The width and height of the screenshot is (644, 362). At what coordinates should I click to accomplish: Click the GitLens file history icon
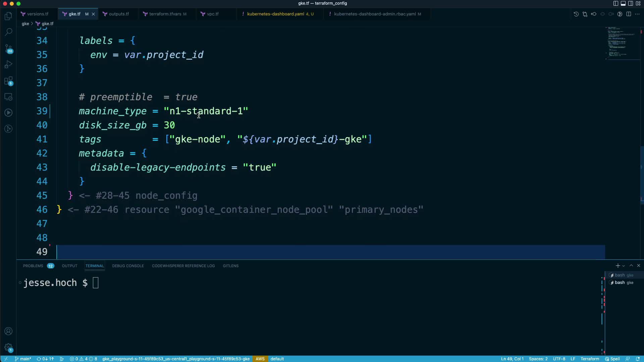click(x=576, y=14)
